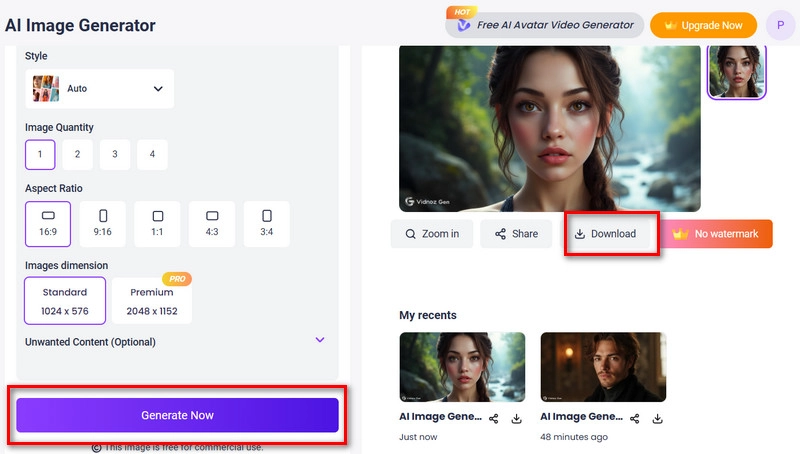The image size is (800, 454).
Task: Click the 'AI Image Gene...' title marked 48 minutes ago
Action: (582, 416)
